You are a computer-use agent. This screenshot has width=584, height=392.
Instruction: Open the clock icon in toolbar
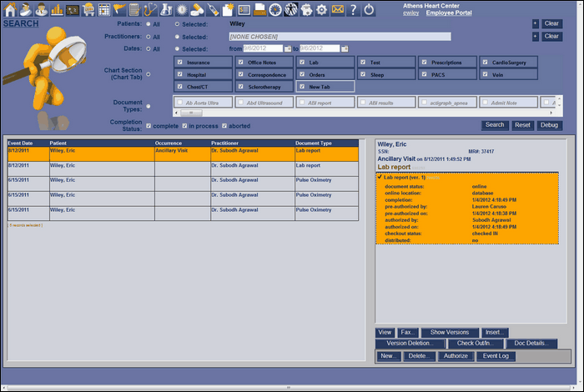pyautogui.click(x=275, y=9)
